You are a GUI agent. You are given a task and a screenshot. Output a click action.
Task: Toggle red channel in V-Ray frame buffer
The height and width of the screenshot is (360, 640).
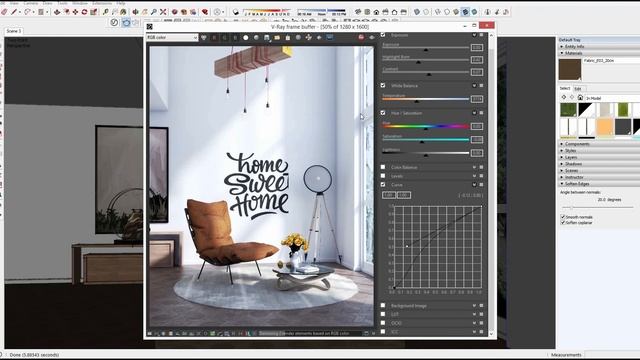coord(214,38)
